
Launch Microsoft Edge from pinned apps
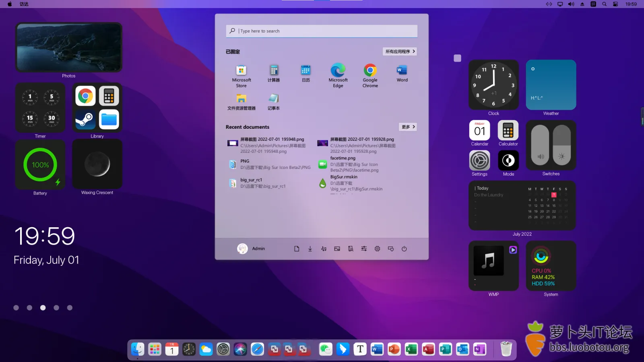(338, 76)
